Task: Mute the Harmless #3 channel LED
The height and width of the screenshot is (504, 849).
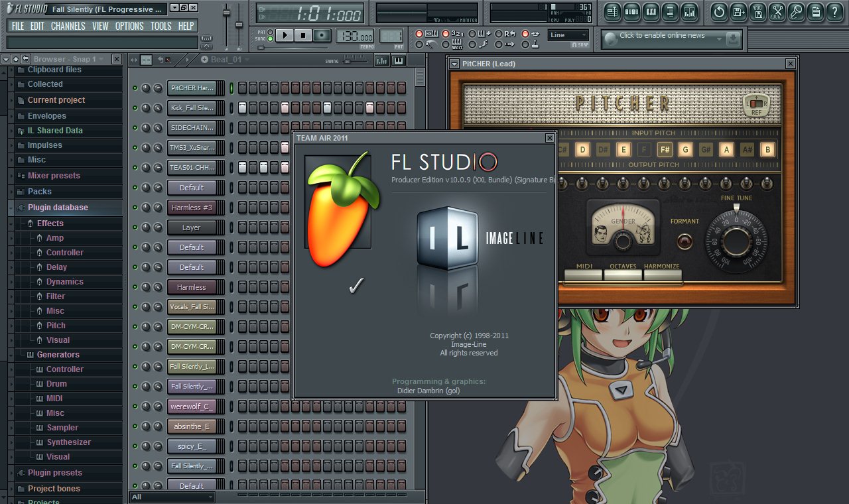Action: pyautogui.click(x=135, y=208)
